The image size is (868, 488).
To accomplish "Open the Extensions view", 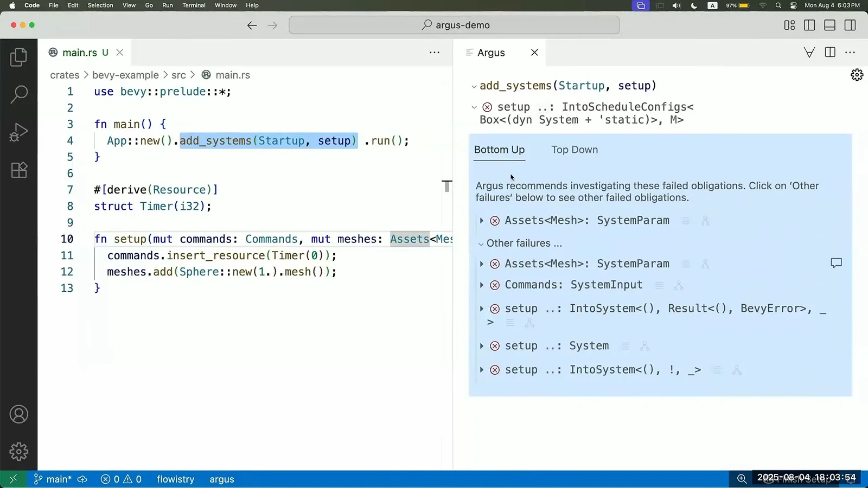I will [x=18, y=170].
